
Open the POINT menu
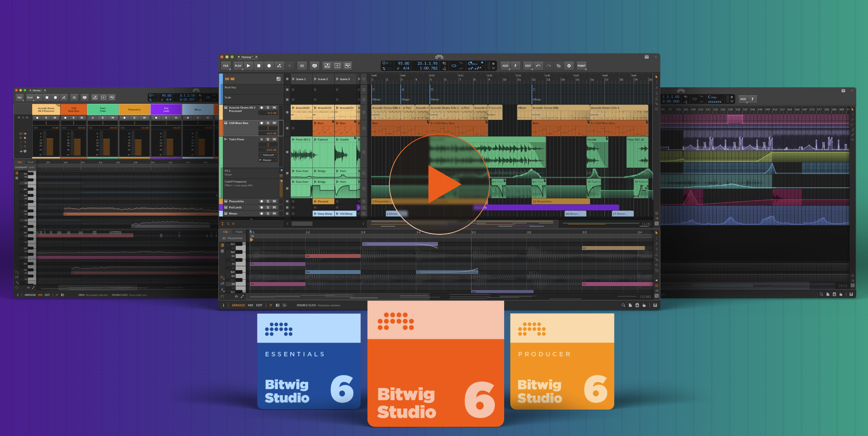(581, 65)
